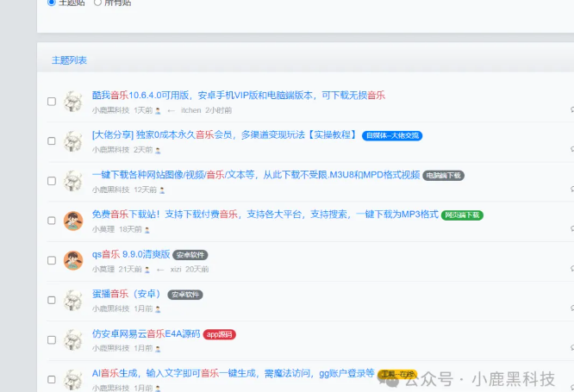The width and height of the screenshot is (574, 392).
Task: Open the 主题列表 tab
Action: point(69,60)
